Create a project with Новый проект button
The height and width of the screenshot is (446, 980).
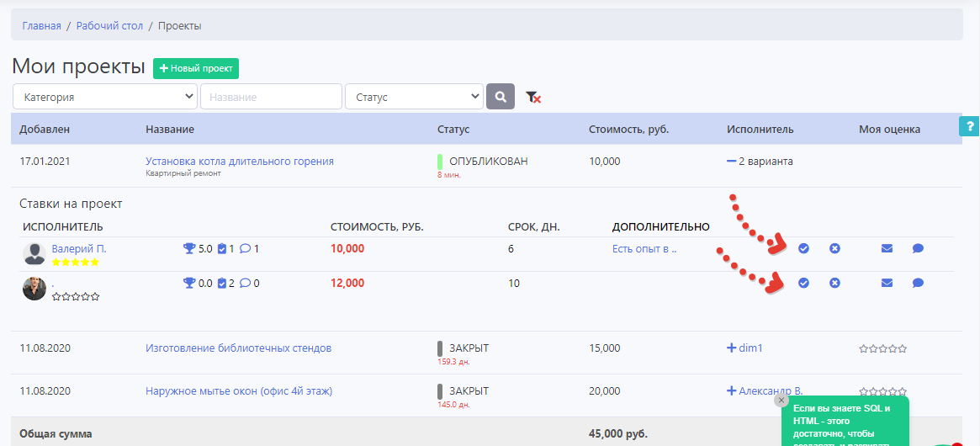pyautogui.click(x=196, y=68)
